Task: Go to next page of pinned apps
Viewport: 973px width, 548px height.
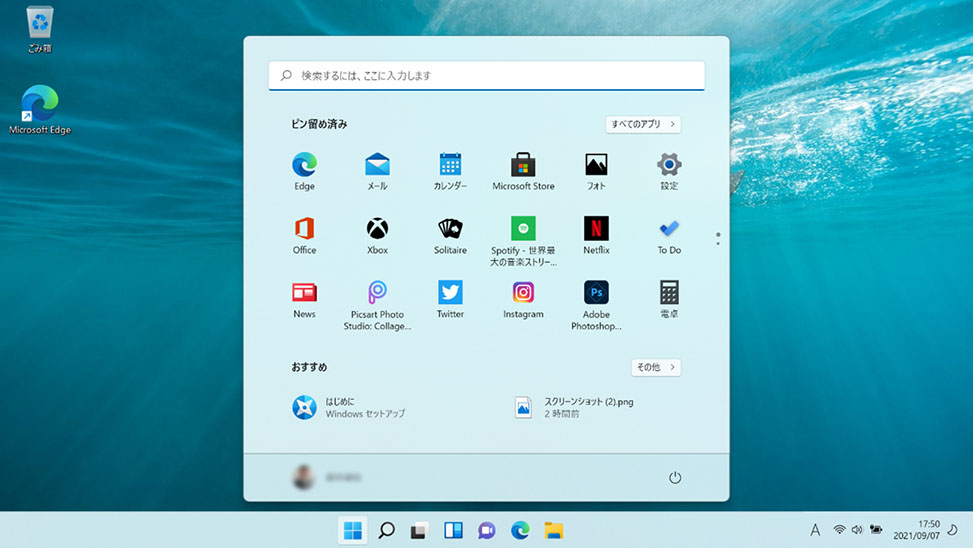Action: [x=718, y=243]
